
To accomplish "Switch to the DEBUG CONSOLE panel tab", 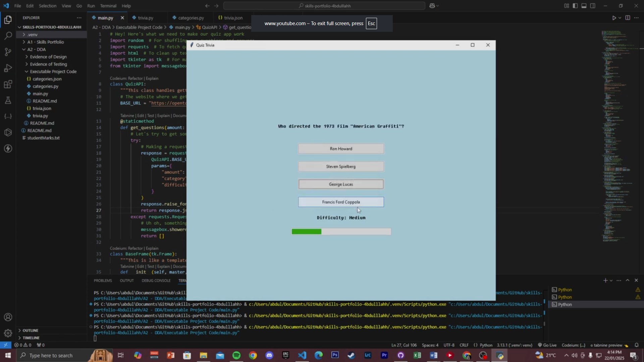I will 156,281.
